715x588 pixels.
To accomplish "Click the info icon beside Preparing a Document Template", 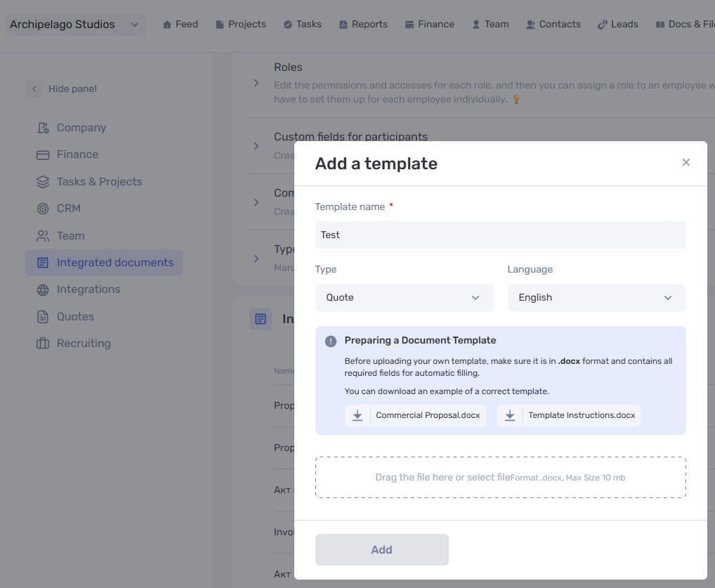I will (x=331, y=341).
